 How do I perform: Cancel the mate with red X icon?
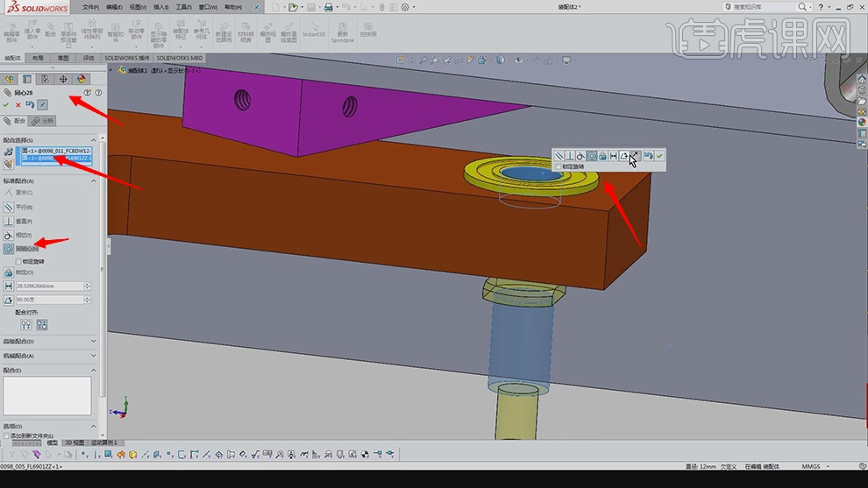click(x=18, y=105)
